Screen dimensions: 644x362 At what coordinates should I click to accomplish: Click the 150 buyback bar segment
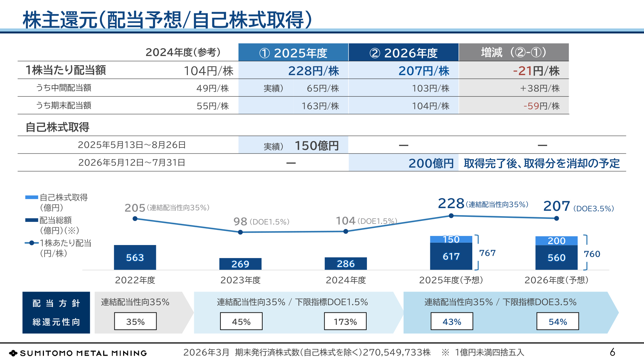[x=451, y=239]
